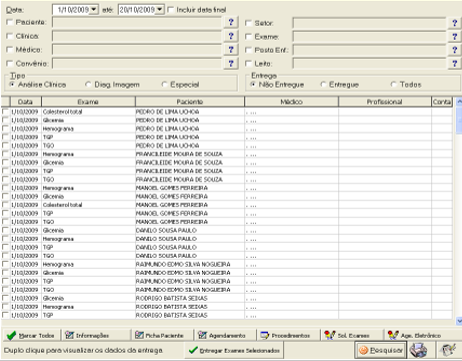Viewport: 462px width, 361px height.
Task: Click the Setor filter input field
Action: [369, 23]
